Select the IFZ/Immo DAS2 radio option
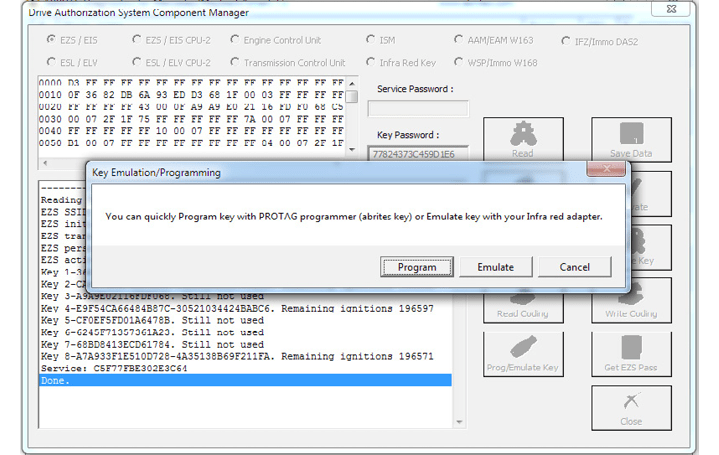Image resolution: width=719 pixels, height=455 pixels. (566, 41)
